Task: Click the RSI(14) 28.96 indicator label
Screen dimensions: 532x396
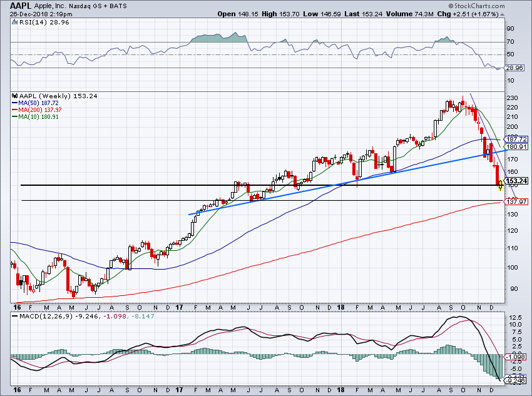Action: (44, 23)
